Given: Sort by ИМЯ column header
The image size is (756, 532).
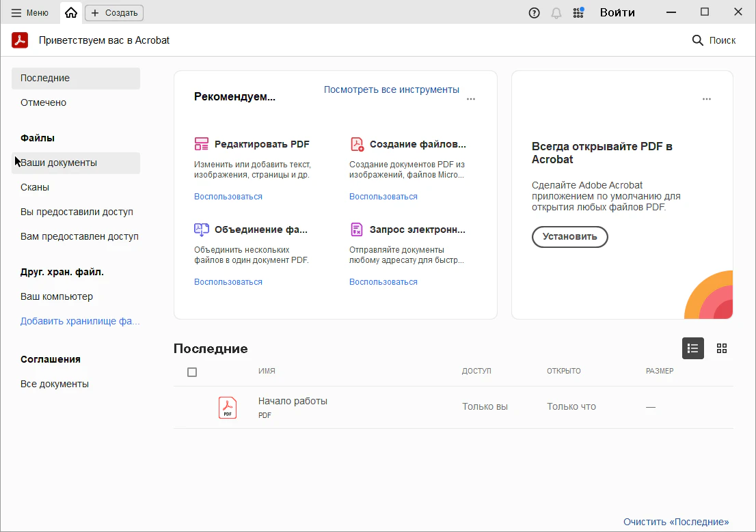Looking at the screenshot, I should 267,371.
